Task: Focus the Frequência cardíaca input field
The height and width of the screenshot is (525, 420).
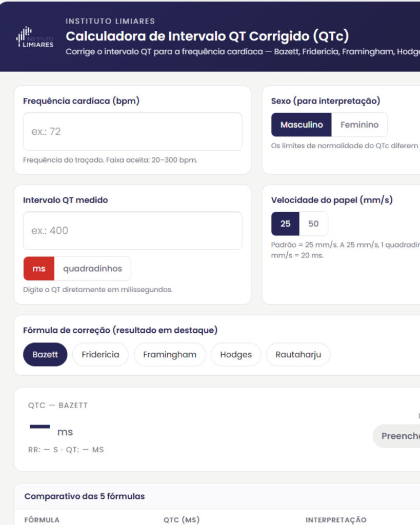Action: 133,132
